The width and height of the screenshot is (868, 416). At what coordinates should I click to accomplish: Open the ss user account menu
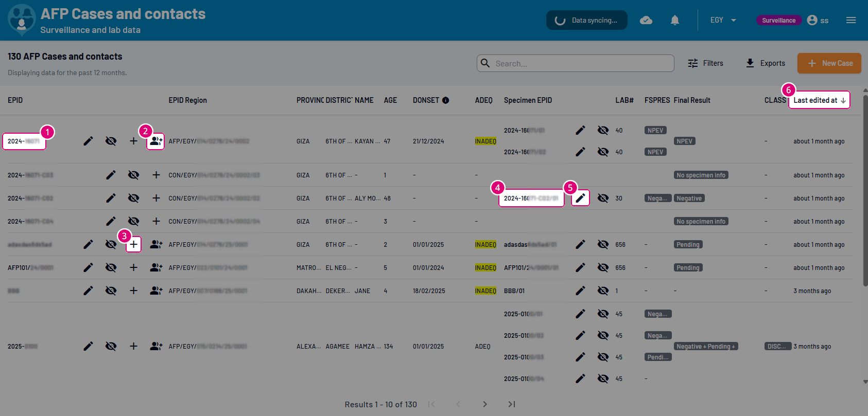coord(818,20)
